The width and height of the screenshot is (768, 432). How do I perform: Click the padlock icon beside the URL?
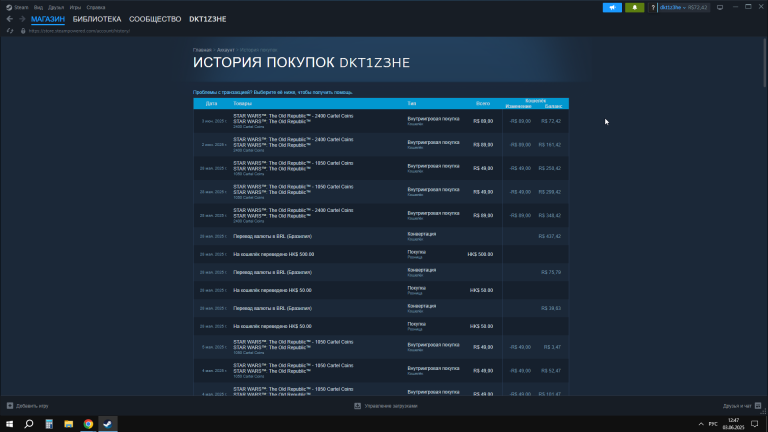coord(23,31)
